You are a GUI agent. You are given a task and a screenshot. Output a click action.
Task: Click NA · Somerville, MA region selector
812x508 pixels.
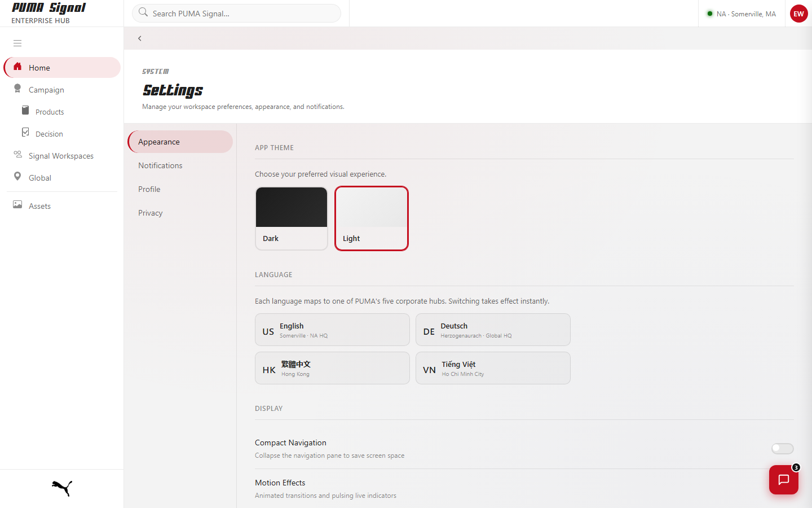pos(742,14)
